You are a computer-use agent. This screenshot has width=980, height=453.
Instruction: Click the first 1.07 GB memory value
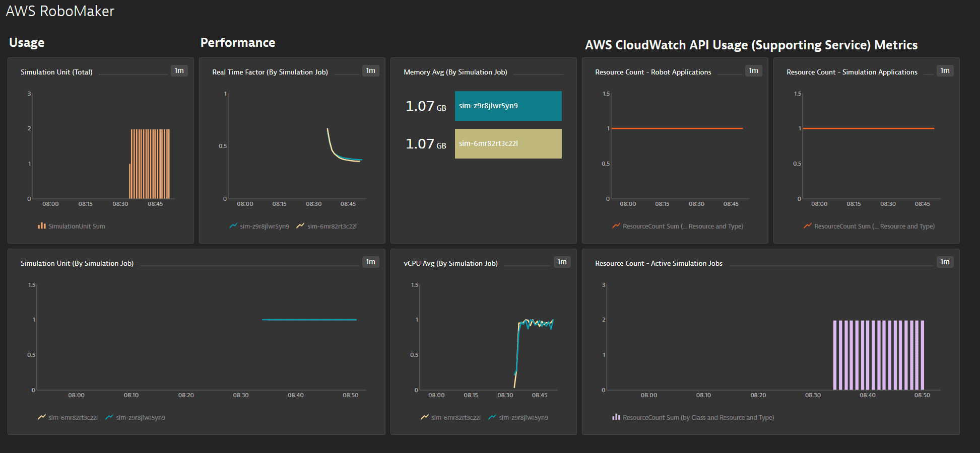(426, 106)
